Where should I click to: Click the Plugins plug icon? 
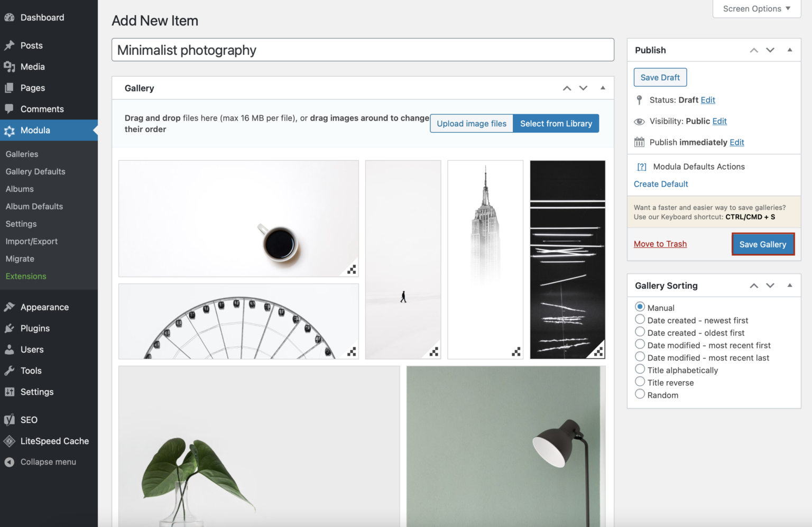click(9, 328)
